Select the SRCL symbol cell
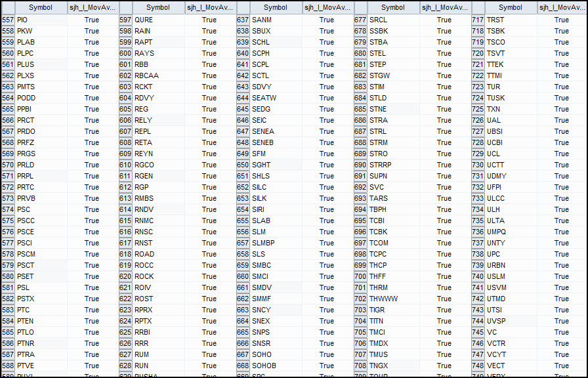Viewport: 588px width, 378px height. 393,20
